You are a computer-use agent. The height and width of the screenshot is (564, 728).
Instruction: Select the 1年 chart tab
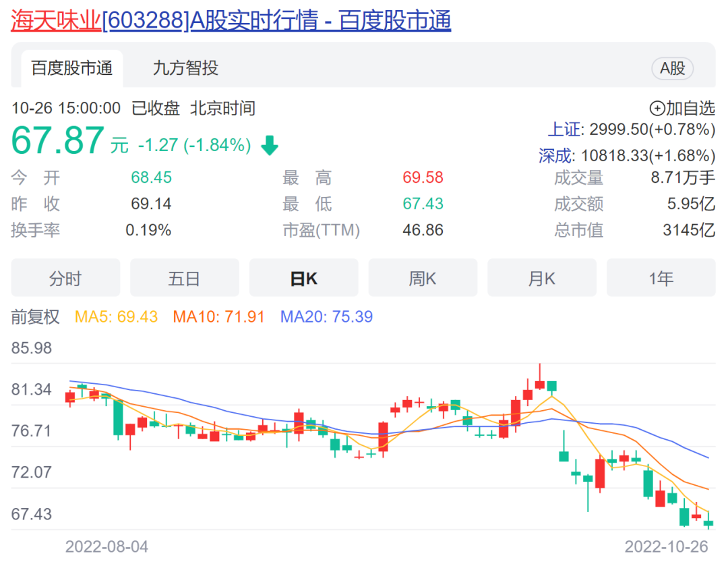coord(661,278)
